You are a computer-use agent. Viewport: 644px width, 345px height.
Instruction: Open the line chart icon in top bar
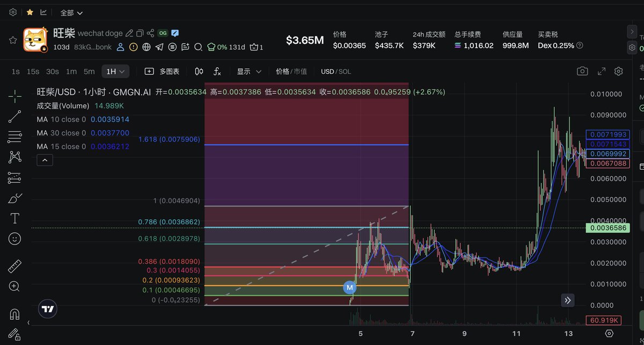coord(43,12)
